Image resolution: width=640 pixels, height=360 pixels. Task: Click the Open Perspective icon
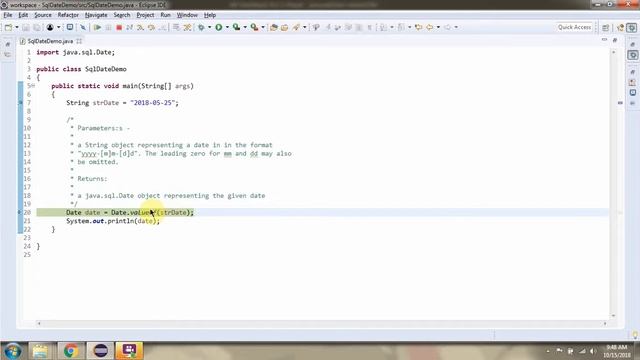(606, 27)
